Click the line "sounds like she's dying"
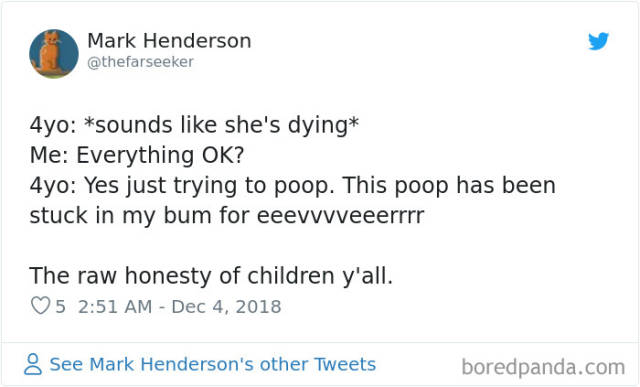This screenshot has width=640, height=387. [221, 125]
